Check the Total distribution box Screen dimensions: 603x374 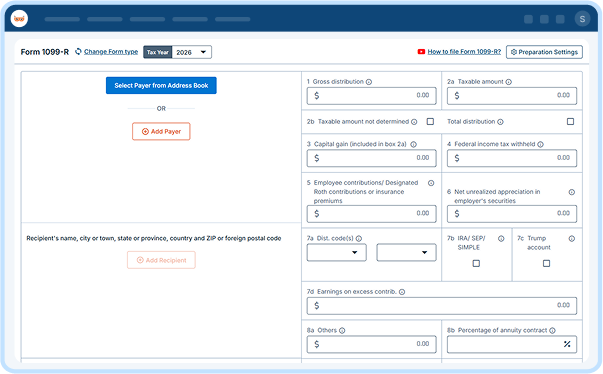[570, 121]
